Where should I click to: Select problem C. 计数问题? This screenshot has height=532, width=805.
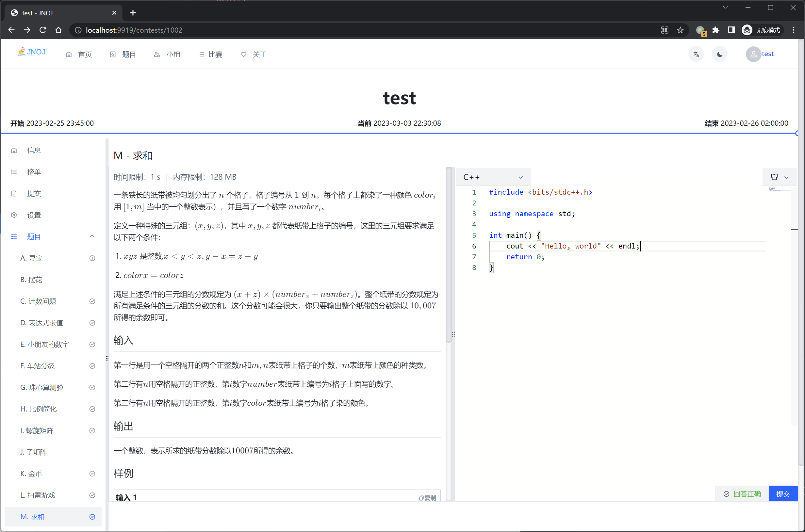click(x=53, y=301)
